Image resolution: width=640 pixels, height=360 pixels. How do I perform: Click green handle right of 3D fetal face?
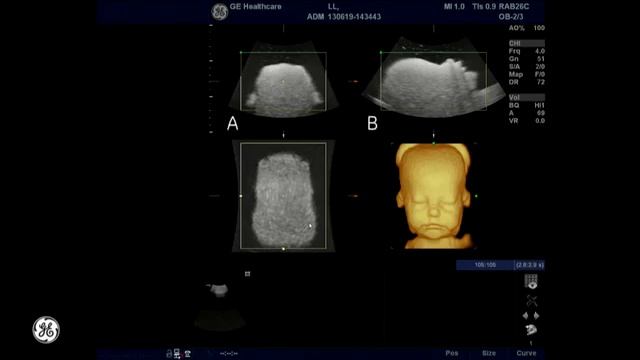click(x=476, y=196)
